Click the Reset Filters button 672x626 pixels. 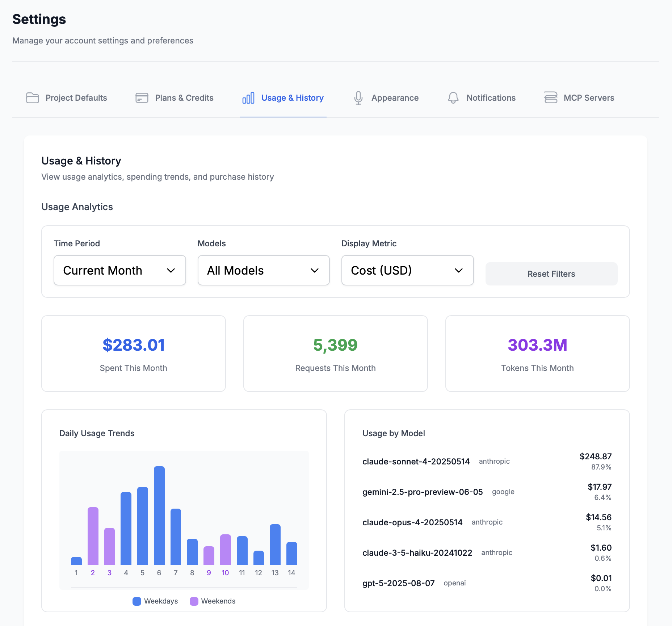[x=551, y=274]
